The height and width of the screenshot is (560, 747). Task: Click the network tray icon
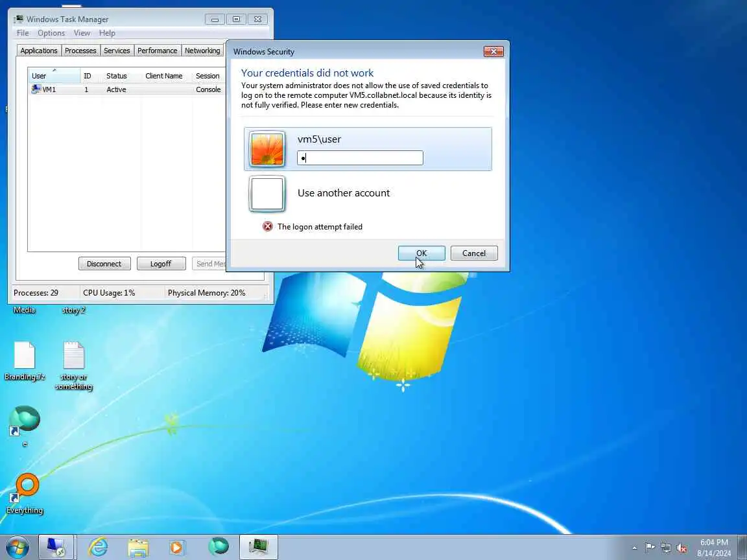665,548
